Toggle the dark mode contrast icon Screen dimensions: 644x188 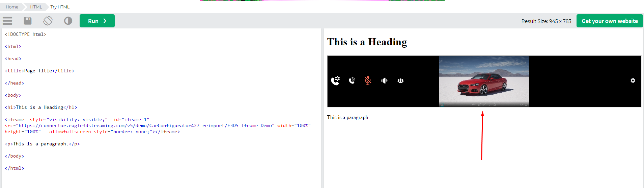coord(68,21)
